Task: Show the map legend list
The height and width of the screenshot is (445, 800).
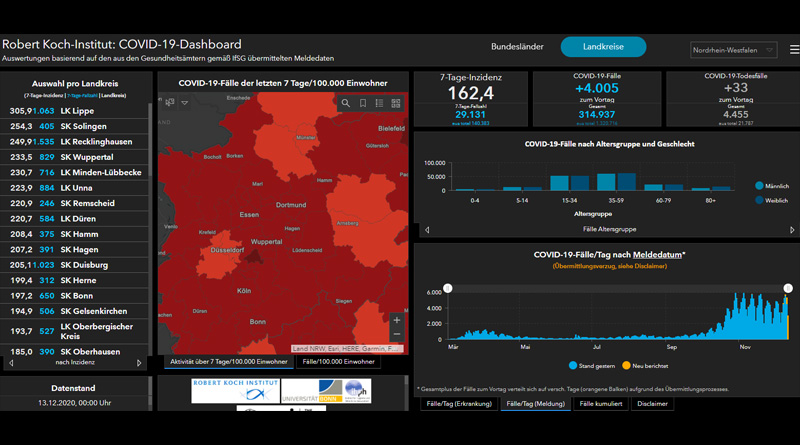Action: coord(379,103)
